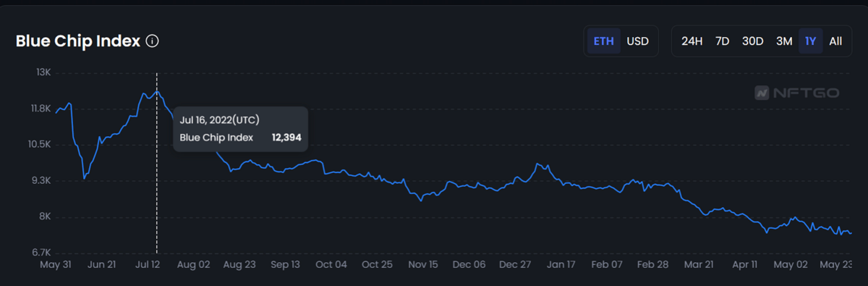Viewport: 868px width, 286px height.
Task: Select the 1Y time range
Action: click(x=811, y=41)
